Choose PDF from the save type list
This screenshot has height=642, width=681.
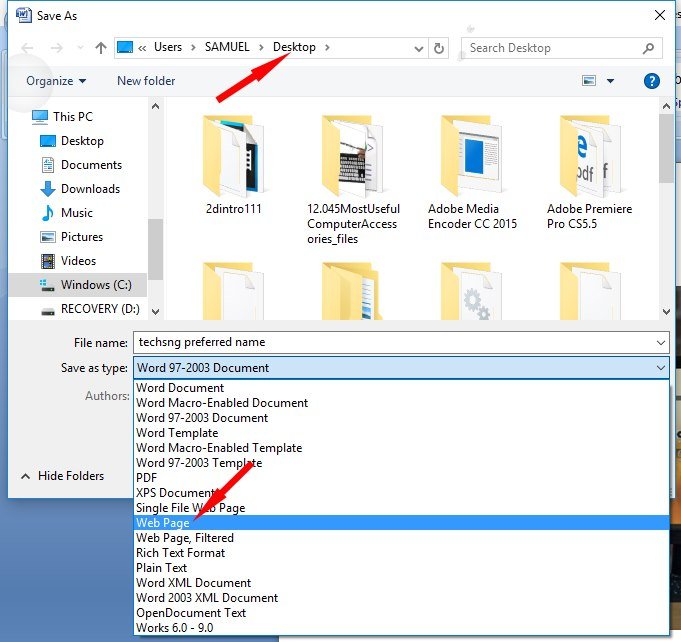coord(147,478)
